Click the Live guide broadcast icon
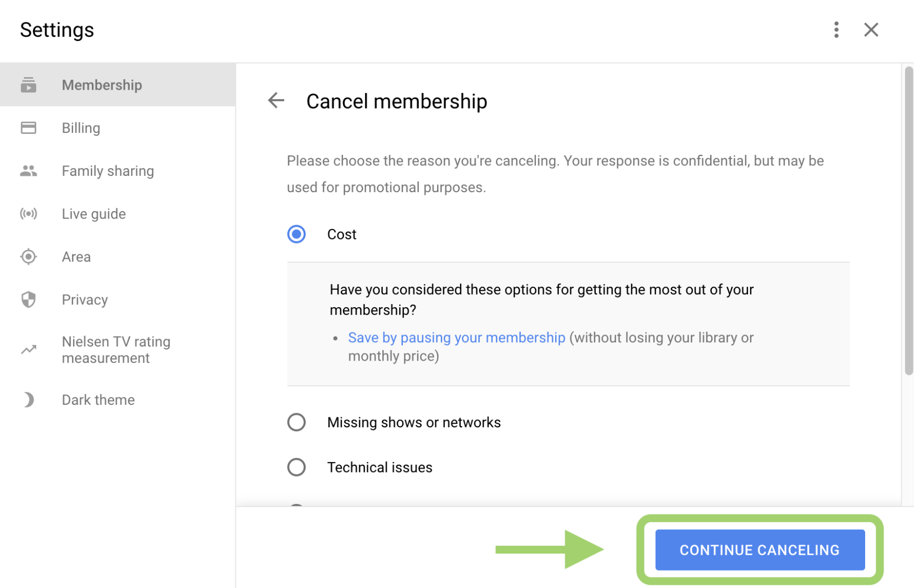This screenshot has width=914, height=588. click(x=28, y=213)
